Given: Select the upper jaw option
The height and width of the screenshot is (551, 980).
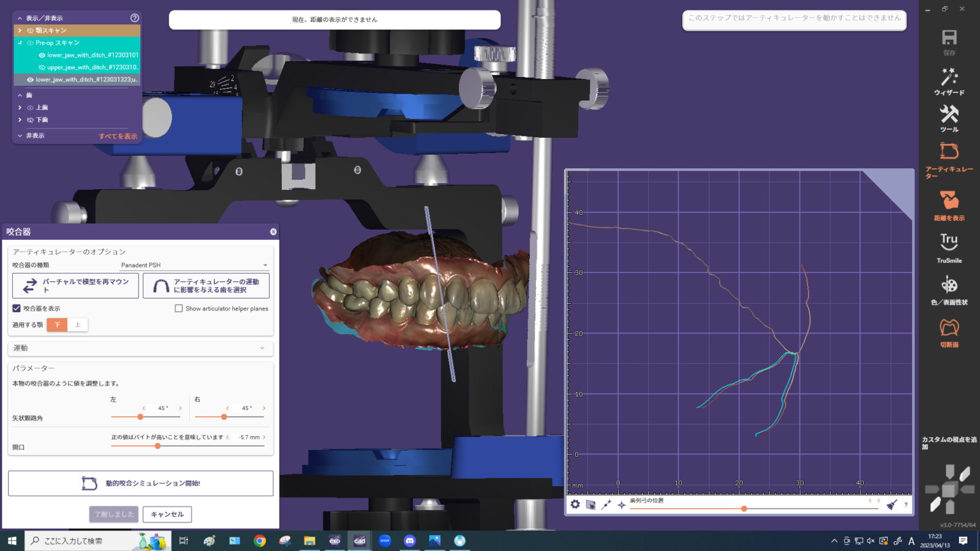Looking at the screenshot, I should tap(78, 325).
